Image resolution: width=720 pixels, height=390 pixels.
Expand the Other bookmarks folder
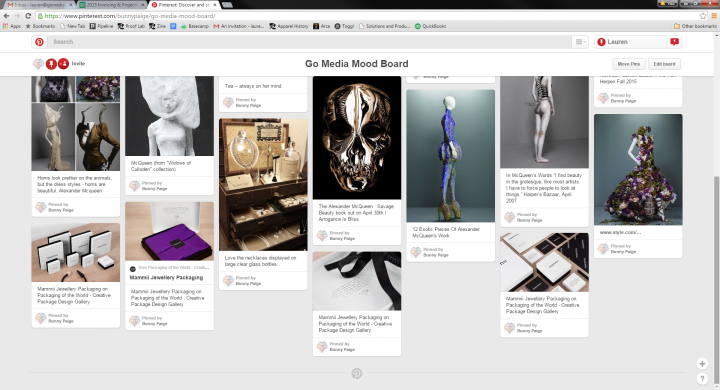[695, 26]
